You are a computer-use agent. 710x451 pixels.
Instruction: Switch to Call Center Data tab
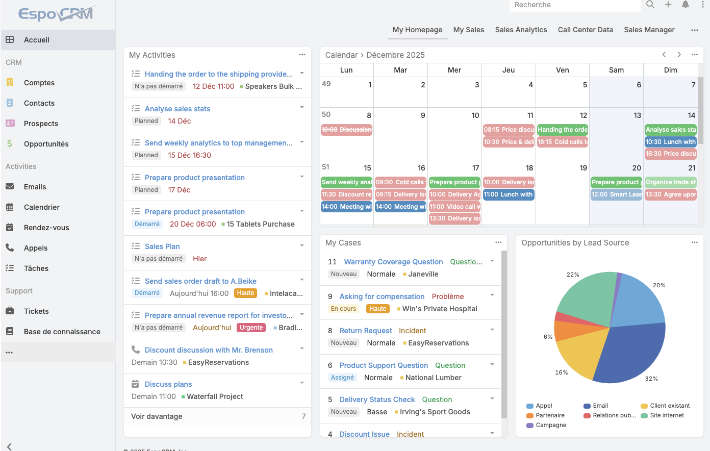point(585,29)
